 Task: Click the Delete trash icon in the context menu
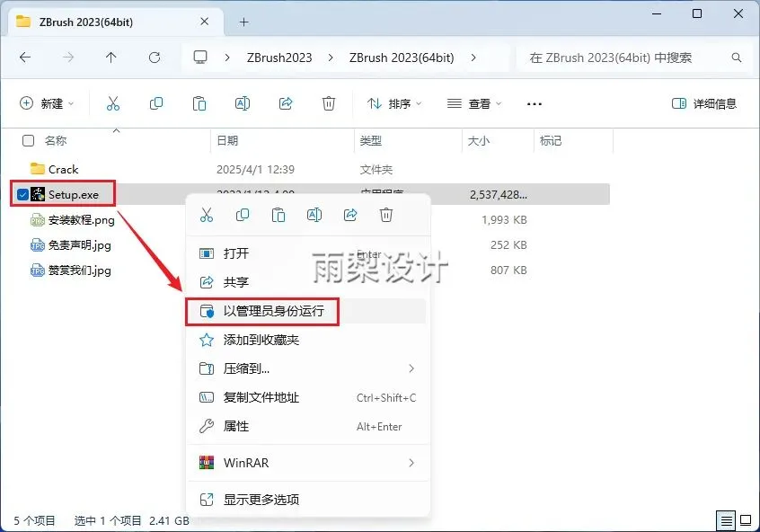385,215
